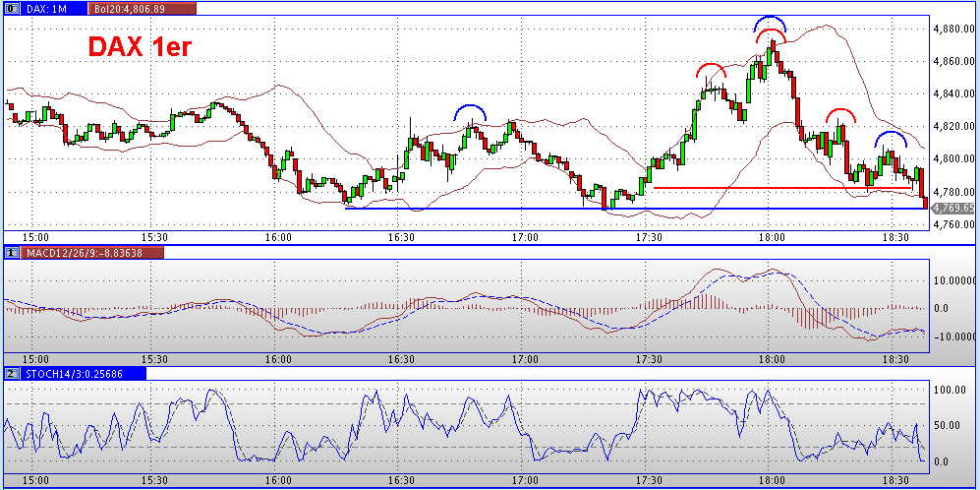This screenshot has height=490, width=980.
Task: Click the 4,760.00 price axis label
Action: tap(953, 224)
